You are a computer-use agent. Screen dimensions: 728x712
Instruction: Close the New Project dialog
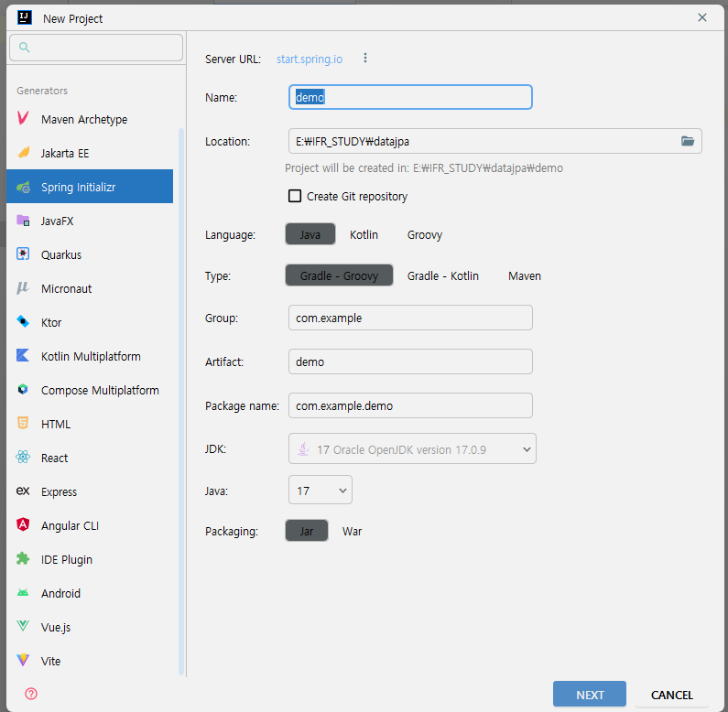click(702, 17)
